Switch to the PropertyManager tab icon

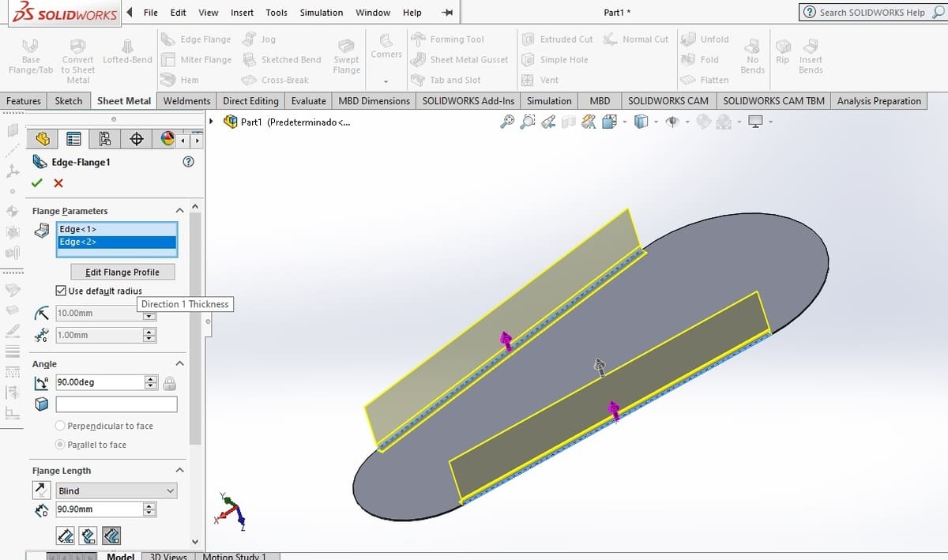[73, 139]
